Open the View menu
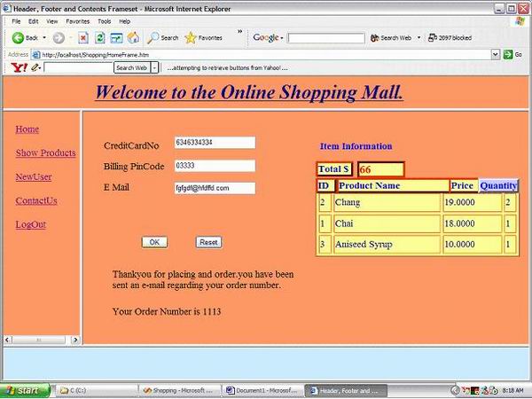The width and height of the screenshot is (532, 399). pos(52,21)
